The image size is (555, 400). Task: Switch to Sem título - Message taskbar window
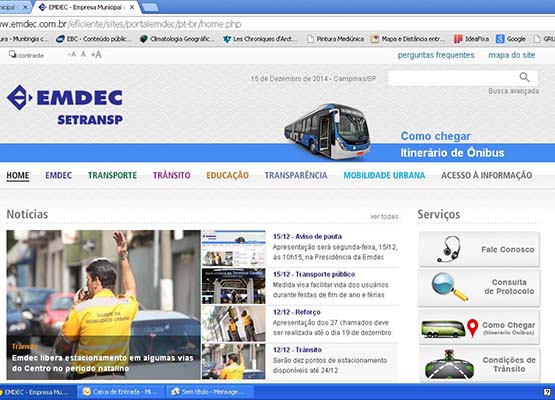pyautogui.click(x=210, y=392)
